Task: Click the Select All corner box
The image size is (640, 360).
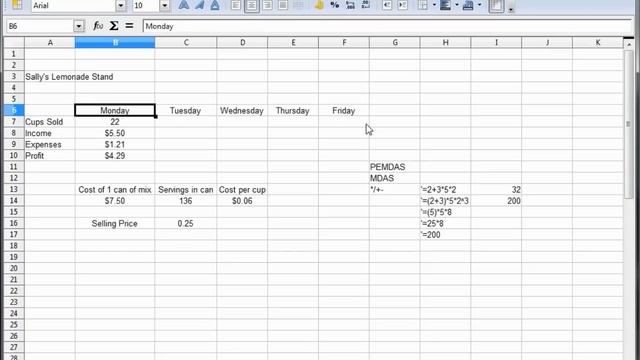Action: coord(13,42)
